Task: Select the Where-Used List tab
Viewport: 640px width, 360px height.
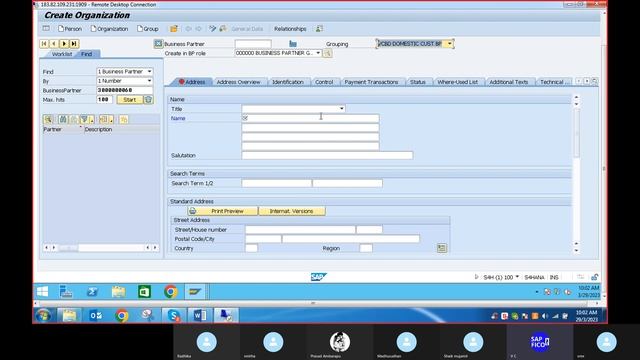Action: tap(457, 82)
